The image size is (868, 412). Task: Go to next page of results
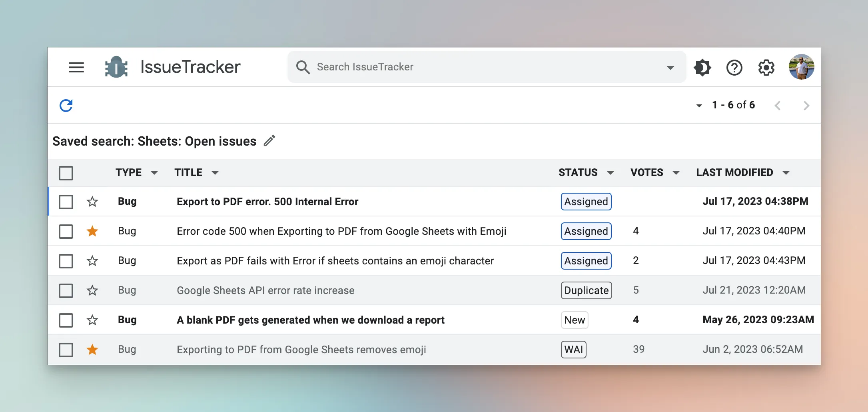(x=806, y=106)
